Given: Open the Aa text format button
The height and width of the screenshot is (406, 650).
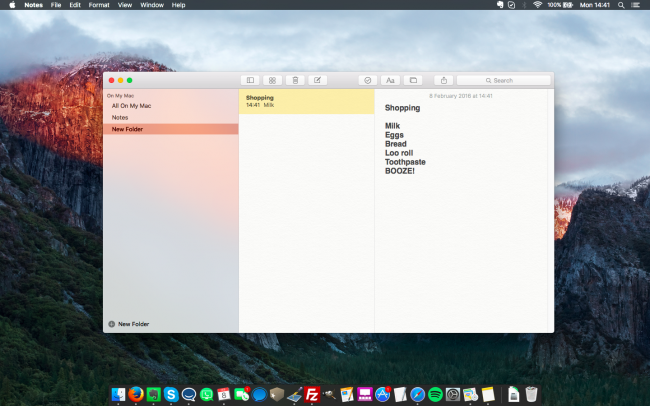Looking at the screenshot, I should click(390, 80).
